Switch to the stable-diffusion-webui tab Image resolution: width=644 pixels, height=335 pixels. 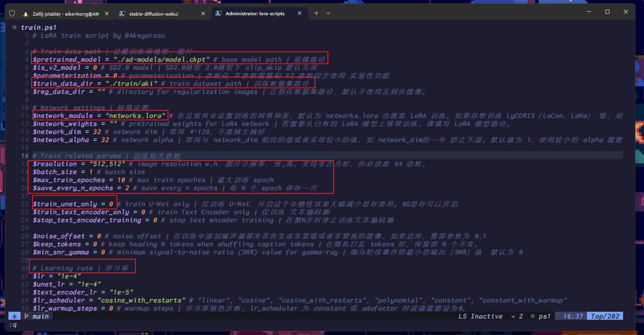point(162,14)
